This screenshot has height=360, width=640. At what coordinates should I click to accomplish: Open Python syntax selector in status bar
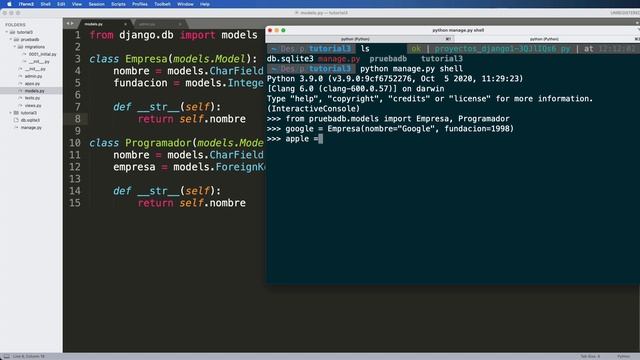624,356
